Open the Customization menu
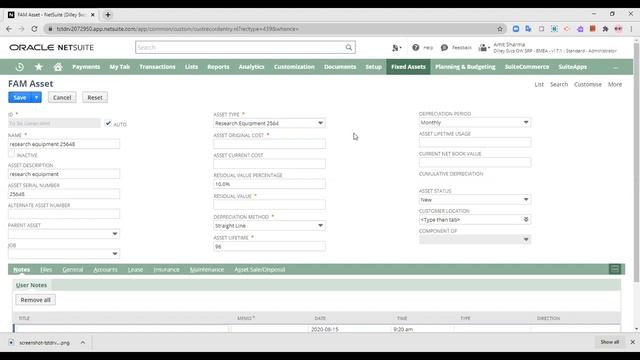This screenshot has width=640, height=360. [294, 67]
